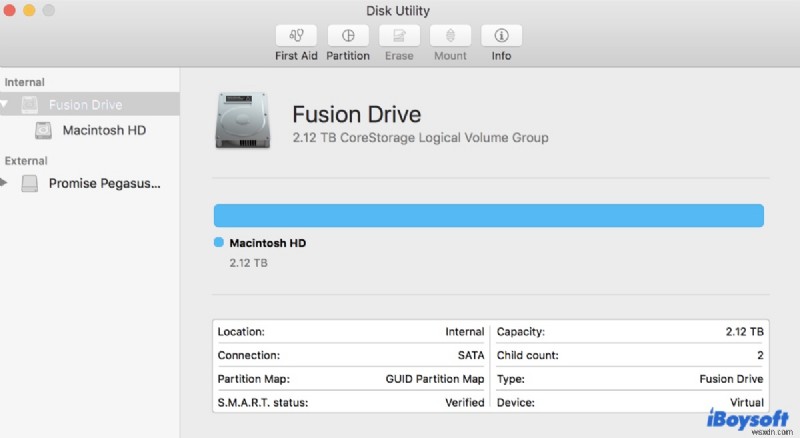
Task: Click the blue Macintosh HD usage bar
Action: coord(489,215)
